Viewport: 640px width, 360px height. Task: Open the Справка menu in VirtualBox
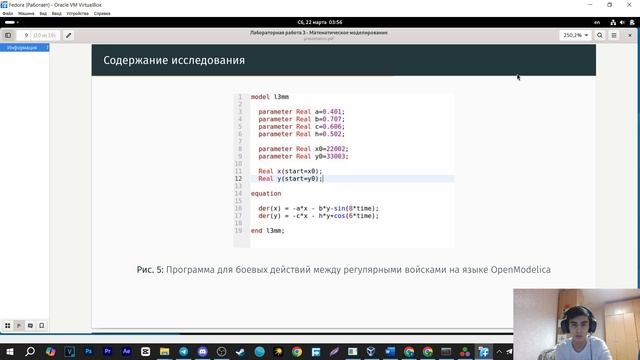point(102,13)
